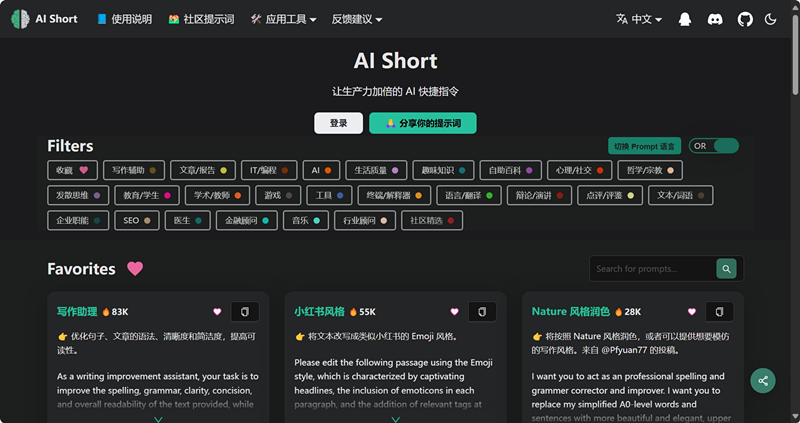
Task: Open the 写作助理 title link
Action: coord(77,312)
